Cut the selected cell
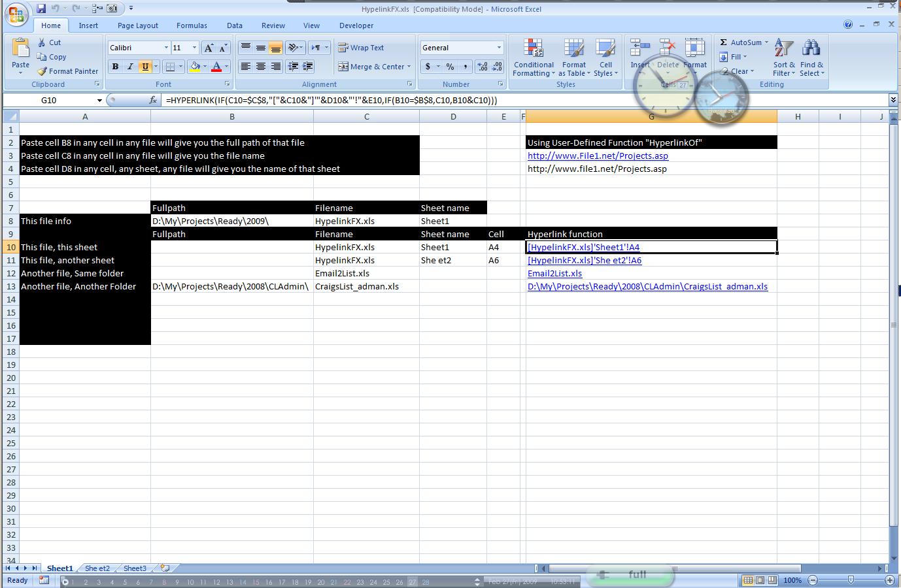 click(49, 42)
